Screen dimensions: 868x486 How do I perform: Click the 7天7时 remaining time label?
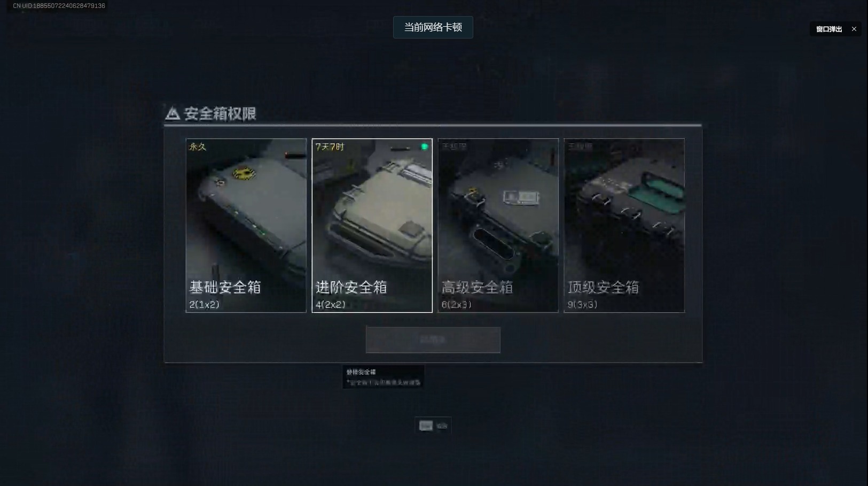(x=330, y=146)
